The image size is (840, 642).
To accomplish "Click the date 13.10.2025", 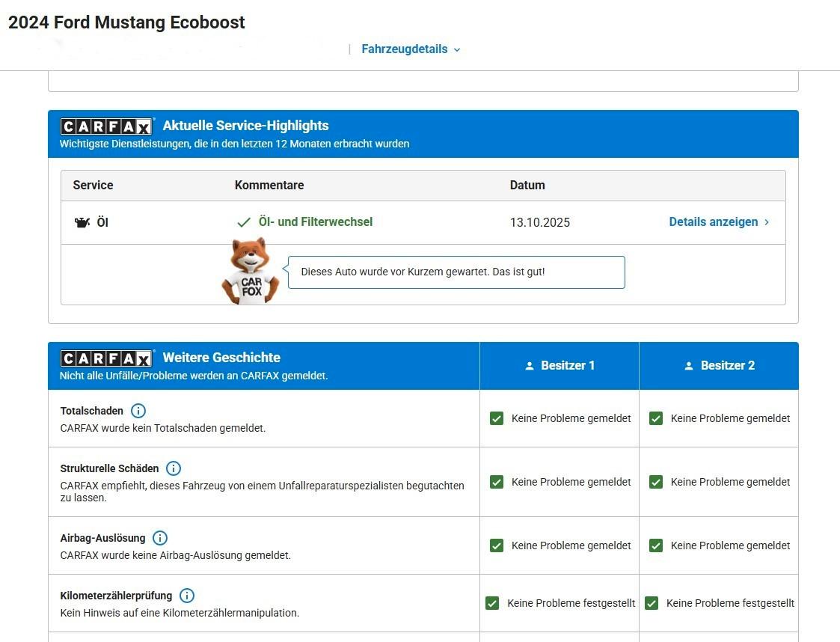I will click(540, 222).
